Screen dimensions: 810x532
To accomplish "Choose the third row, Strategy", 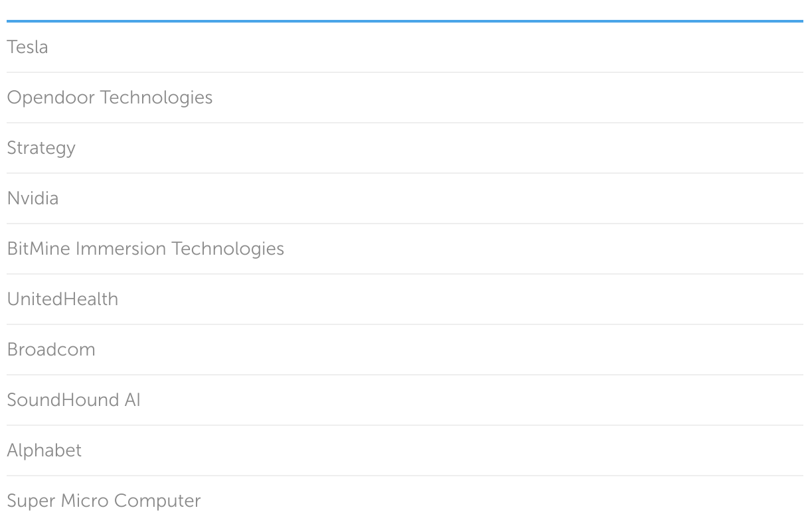I will 41,148.
